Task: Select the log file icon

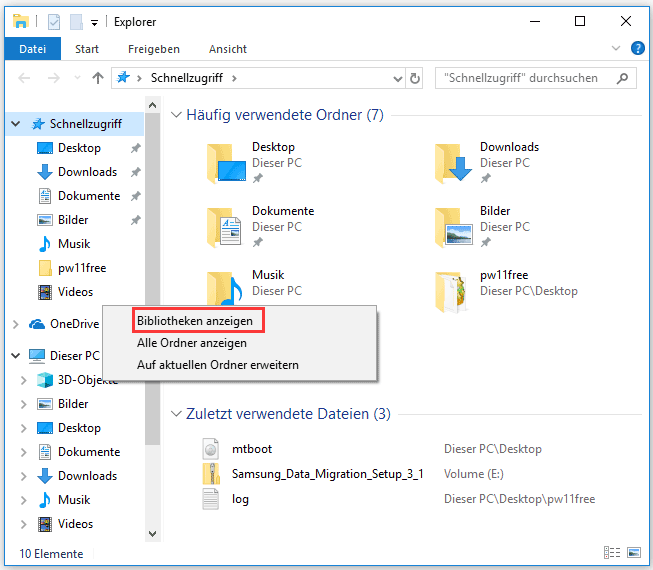Action: (x=211, y=499)
